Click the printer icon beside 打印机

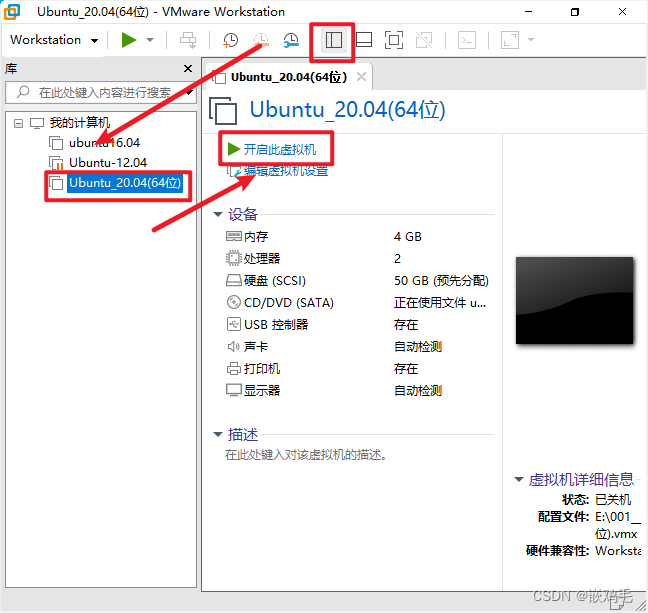233,368
